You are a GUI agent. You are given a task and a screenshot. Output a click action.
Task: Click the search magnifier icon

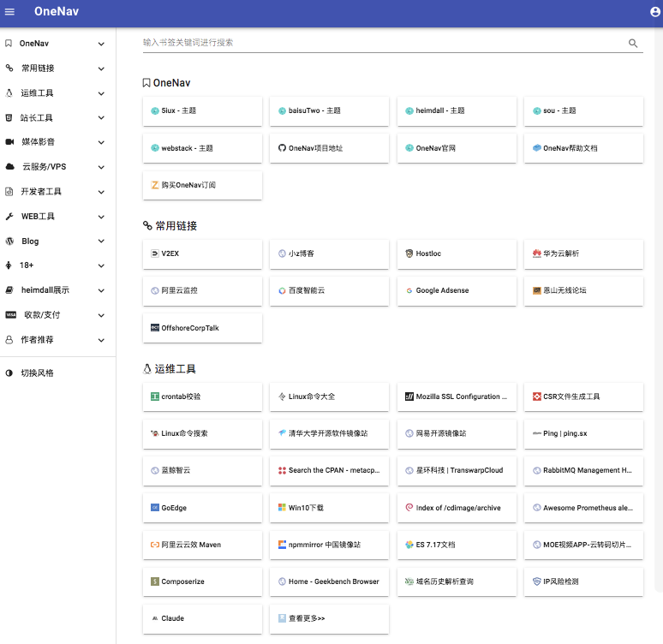[x=633, y=43]
